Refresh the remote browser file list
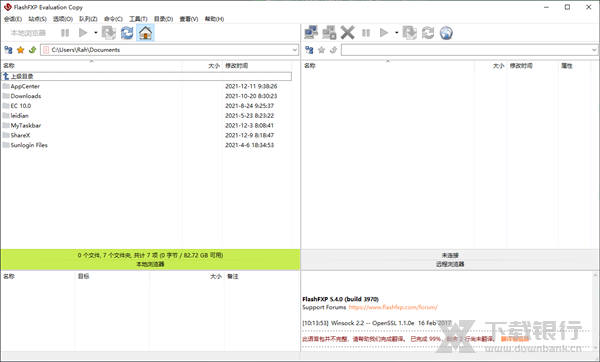 [x=428, y=33]
